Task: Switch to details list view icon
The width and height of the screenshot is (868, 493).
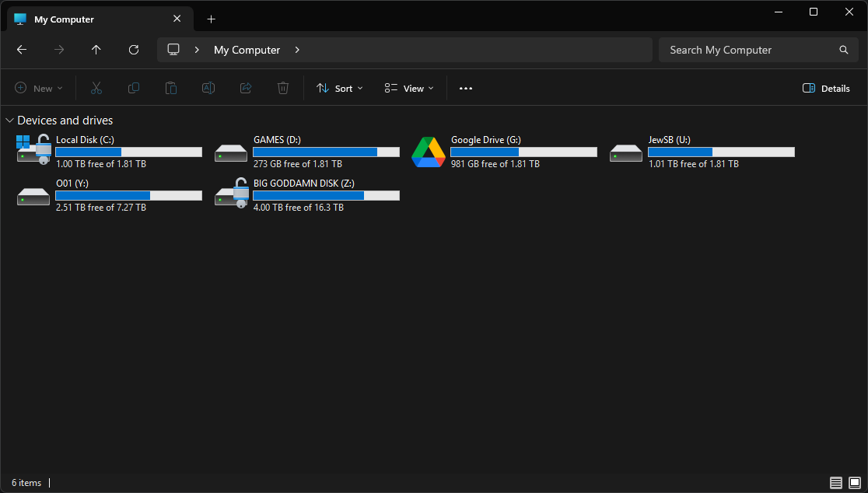Action: pos(836,482)
